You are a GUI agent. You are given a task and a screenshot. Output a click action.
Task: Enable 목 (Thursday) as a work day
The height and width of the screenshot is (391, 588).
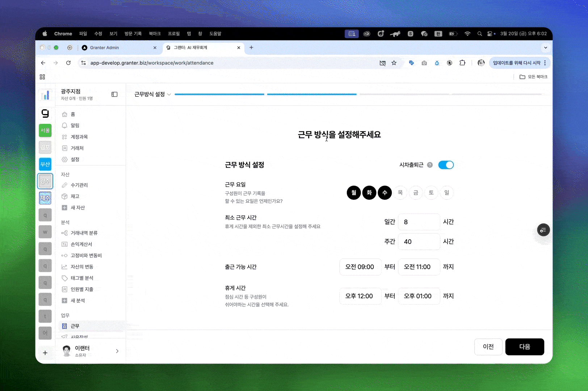(x=400, y=193)
